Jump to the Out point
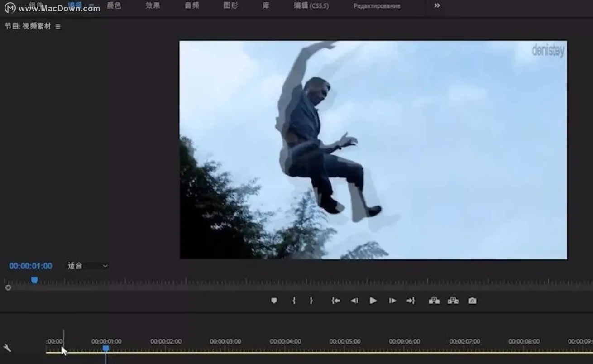This screenshot has width=593, height=364. [411, 301]
